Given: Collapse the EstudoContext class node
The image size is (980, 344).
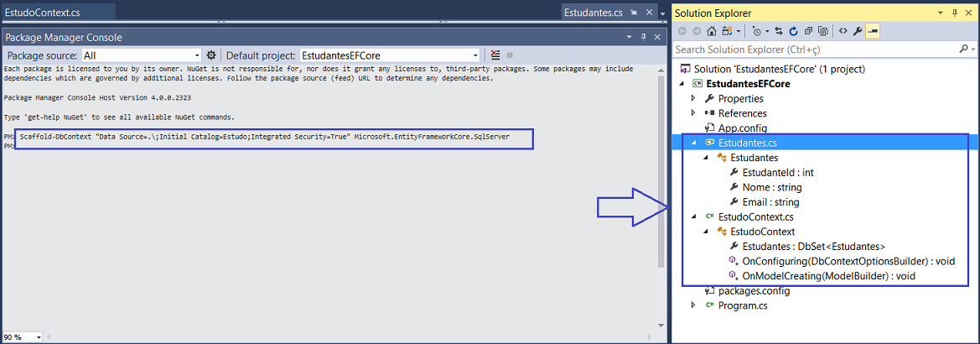Looking at the screenshot, I should 706,232.
